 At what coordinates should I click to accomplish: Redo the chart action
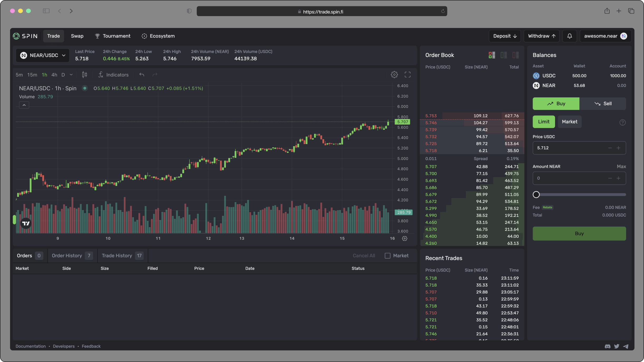coord(155,75)
